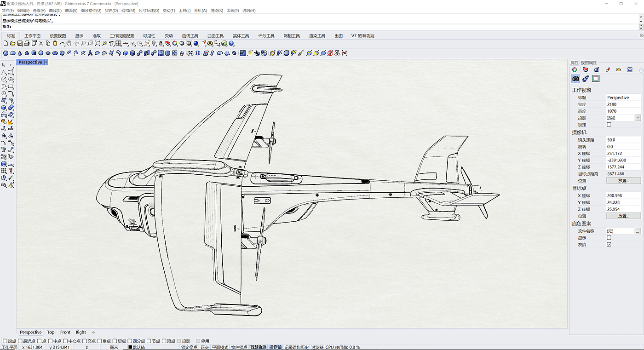Click the wallpaper file browse ... button
The width and height of the screenshot is (644, 350).
tap(638, 231)
